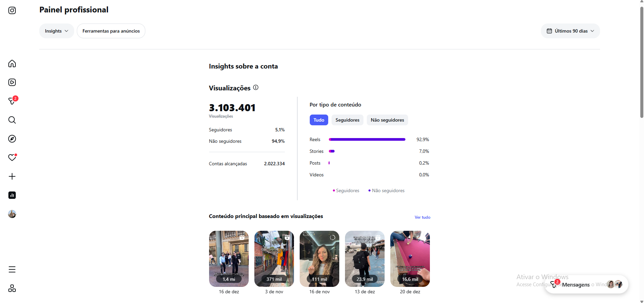Screen dimensions: 644x303
Task: Click the Ver tudo link
Action: pos(422,217)
